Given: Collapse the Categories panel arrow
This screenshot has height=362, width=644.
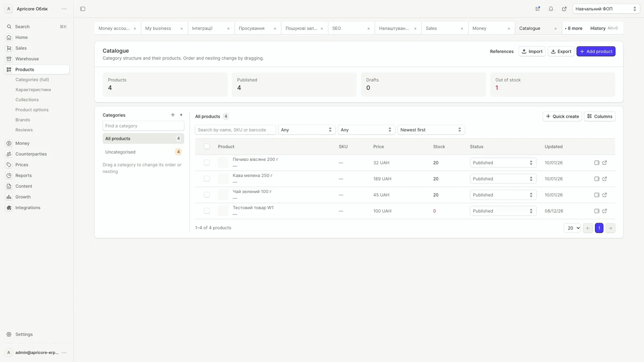Looking at the screenshot, I should [x=181, y=115].
